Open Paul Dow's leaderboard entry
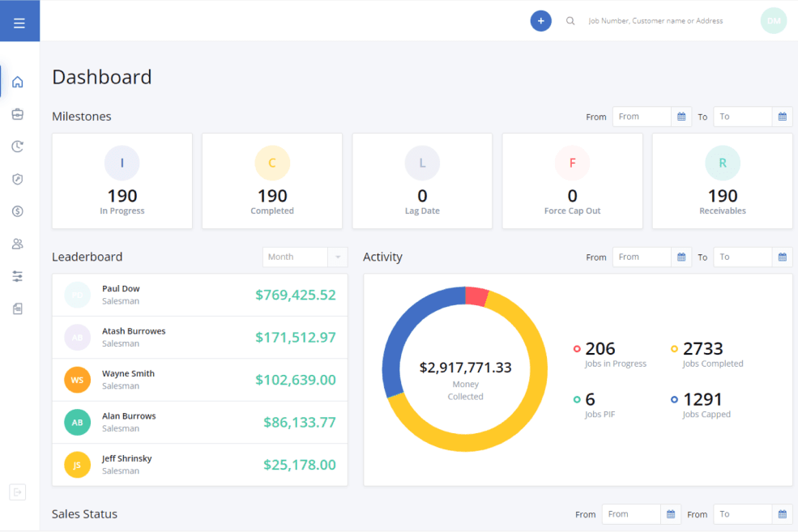The height and width of the screenshot is (532, 798). pos(200,295)
